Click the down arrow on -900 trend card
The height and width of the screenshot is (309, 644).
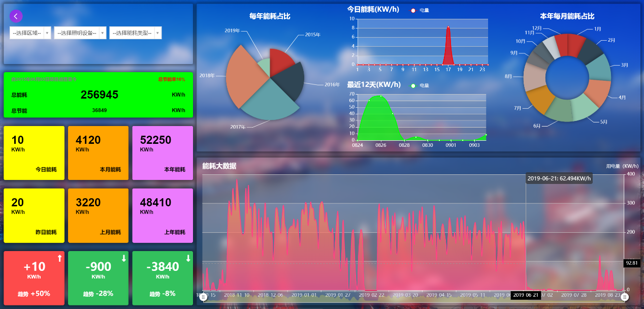(x=124, y=259)
